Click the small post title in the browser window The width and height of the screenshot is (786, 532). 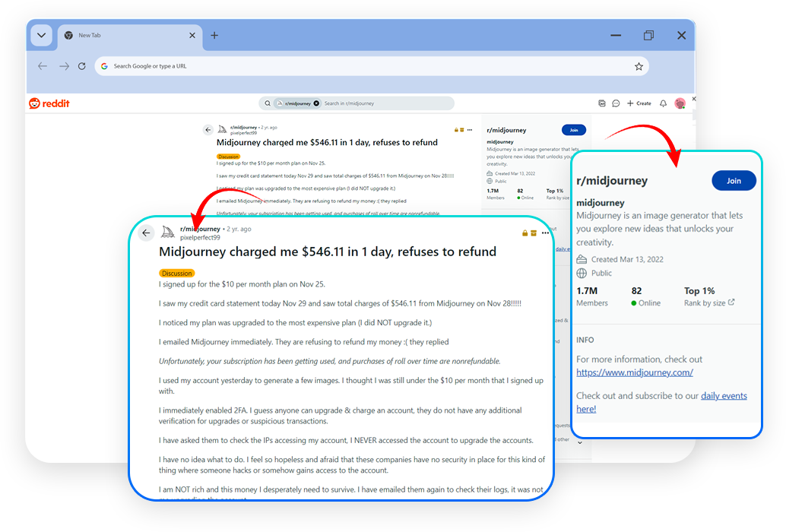pyautogui.click(x=327, y=143)
